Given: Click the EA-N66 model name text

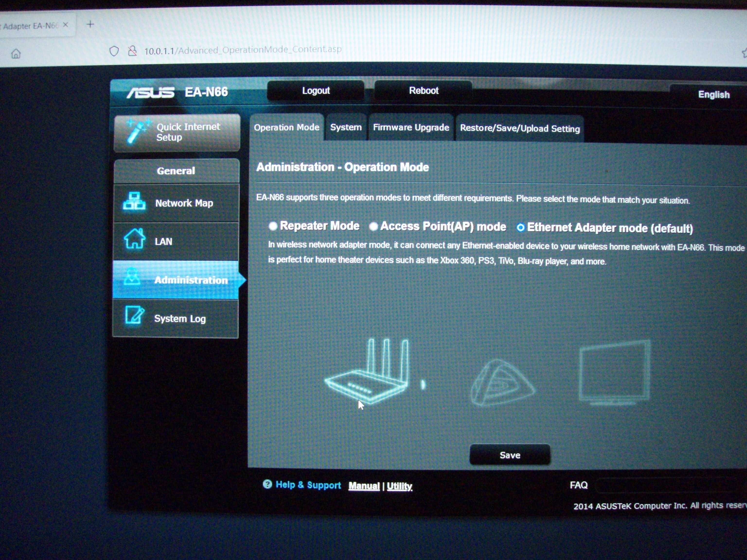Looking at the screenshot, I should (x=206, y=92).
